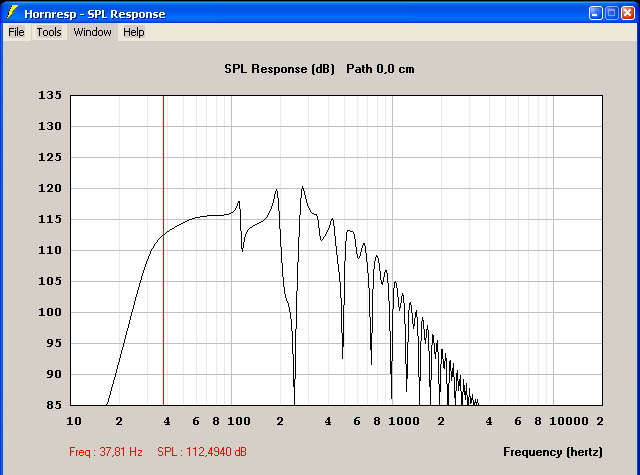Click the red frequency cursor line
Screen dimensions: 640x475
coord(163,250)
